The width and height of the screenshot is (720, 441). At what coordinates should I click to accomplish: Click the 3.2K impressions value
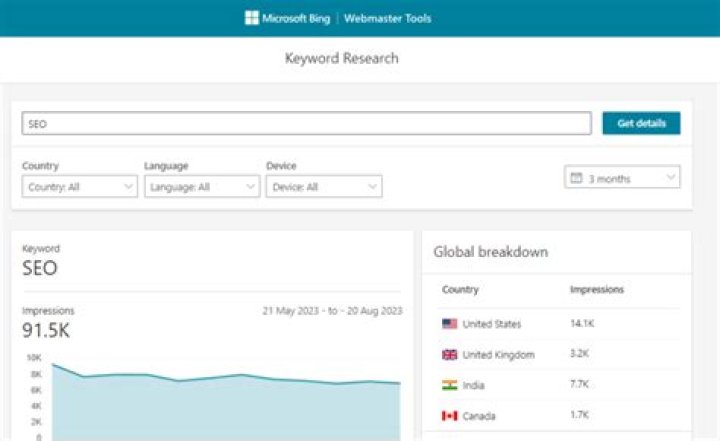[579, 354]
